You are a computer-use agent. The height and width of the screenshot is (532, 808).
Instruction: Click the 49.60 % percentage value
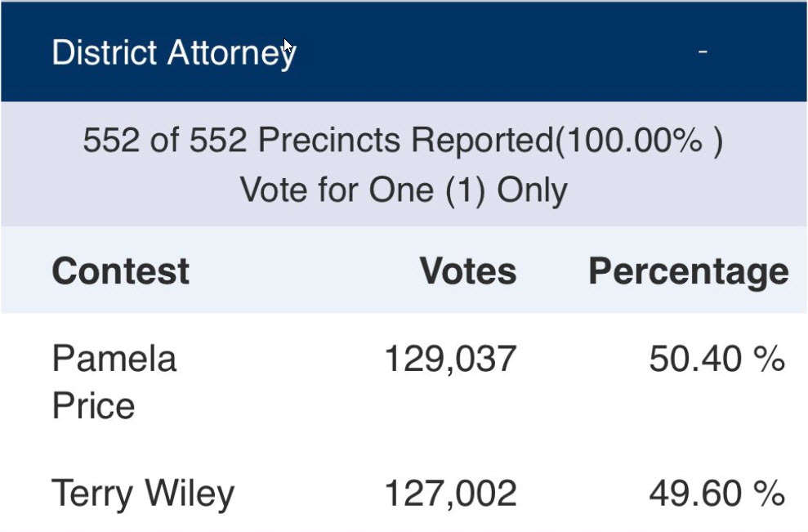(716, 494)
